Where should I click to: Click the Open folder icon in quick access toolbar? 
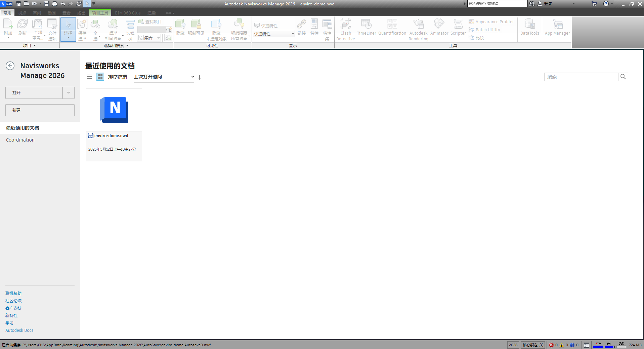tap(34, 4)
